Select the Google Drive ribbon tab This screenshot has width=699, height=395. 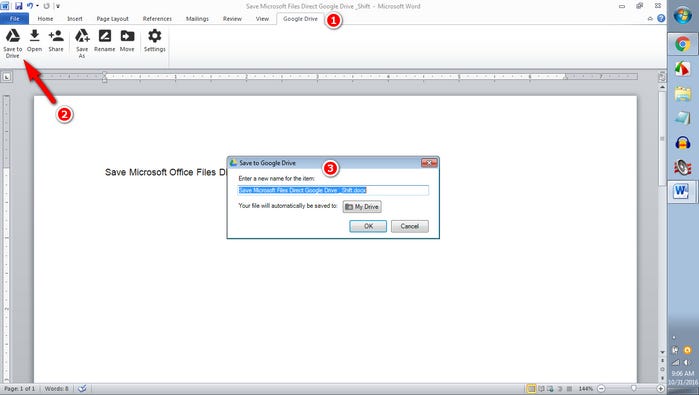pyautogui.click(x=300, y=19)
